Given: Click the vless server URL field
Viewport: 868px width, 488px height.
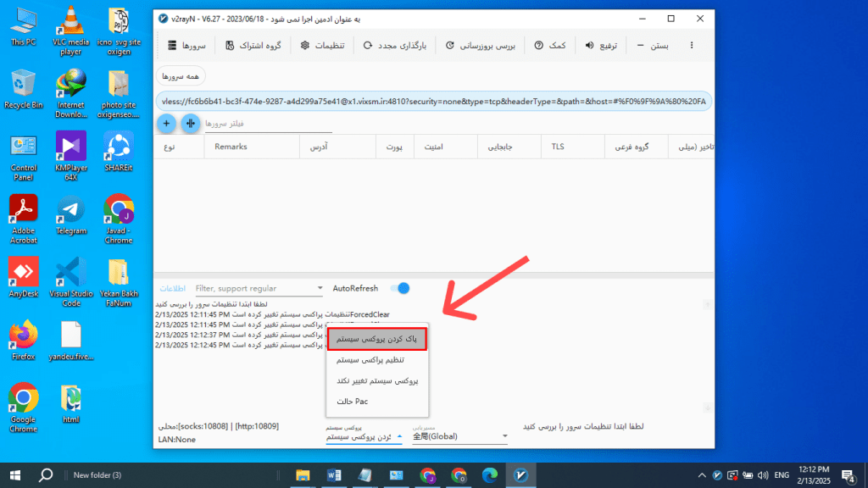Looking at the screenshot, I should click(x=424, y=103).
